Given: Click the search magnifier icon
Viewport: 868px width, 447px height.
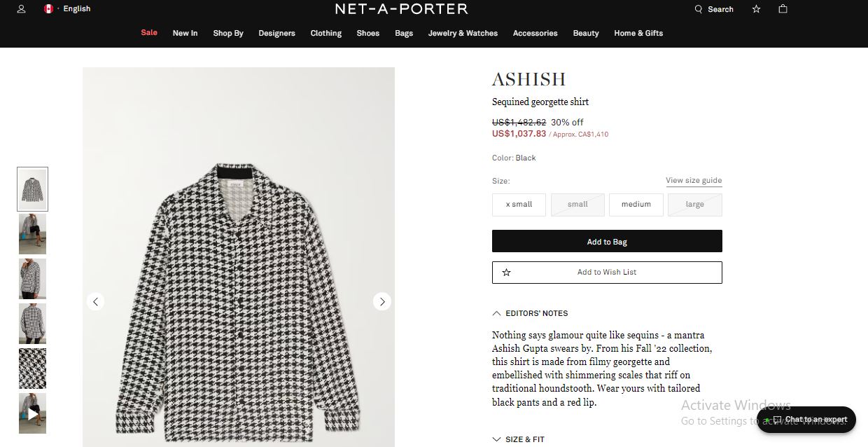Looking at the screenshot, I should coord(698,9).
